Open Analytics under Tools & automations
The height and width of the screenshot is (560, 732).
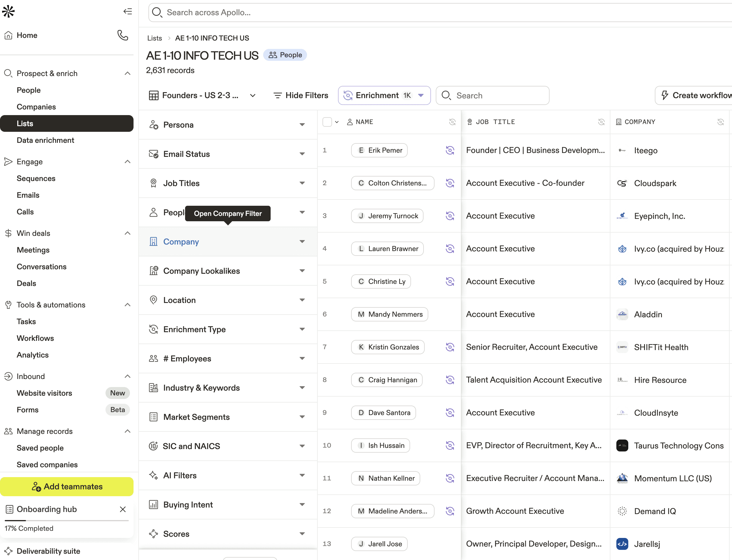(33, 355)
